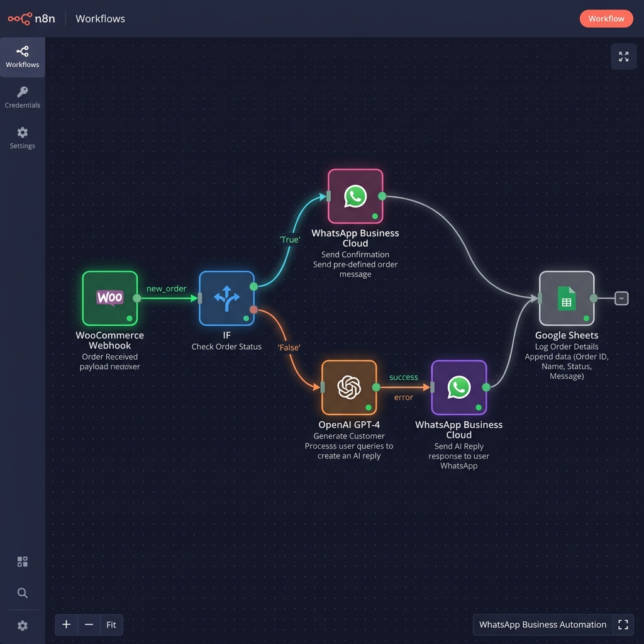Viewport: 644px width, 644px height.
Task: Click the orange Workflow button
Action: [606, 18]
